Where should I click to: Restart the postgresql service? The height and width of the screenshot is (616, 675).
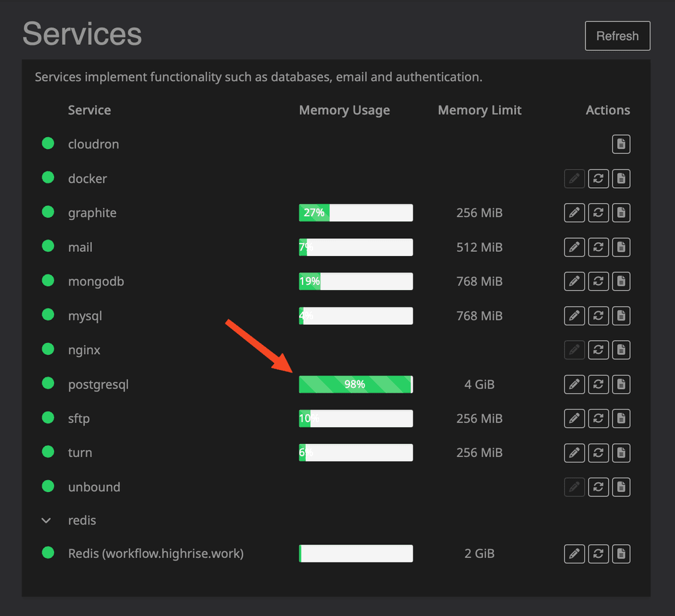tap(598, 385)
